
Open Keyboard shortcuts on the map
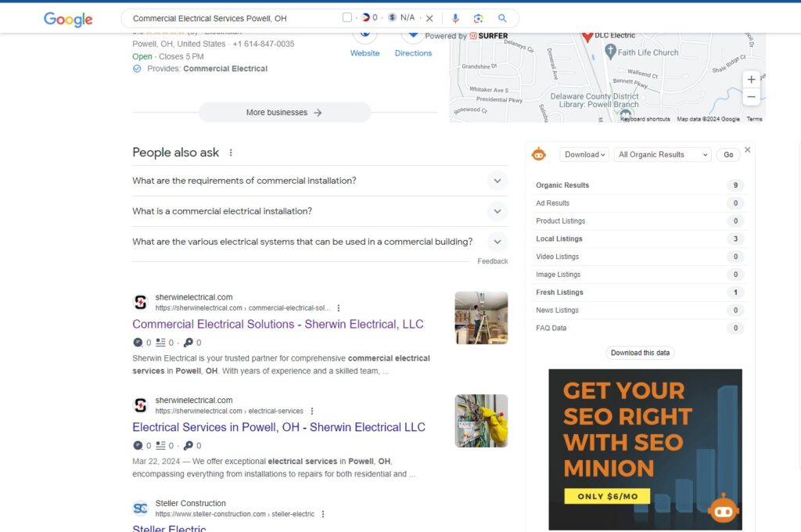pyautogui.click(x=645, y=119)
